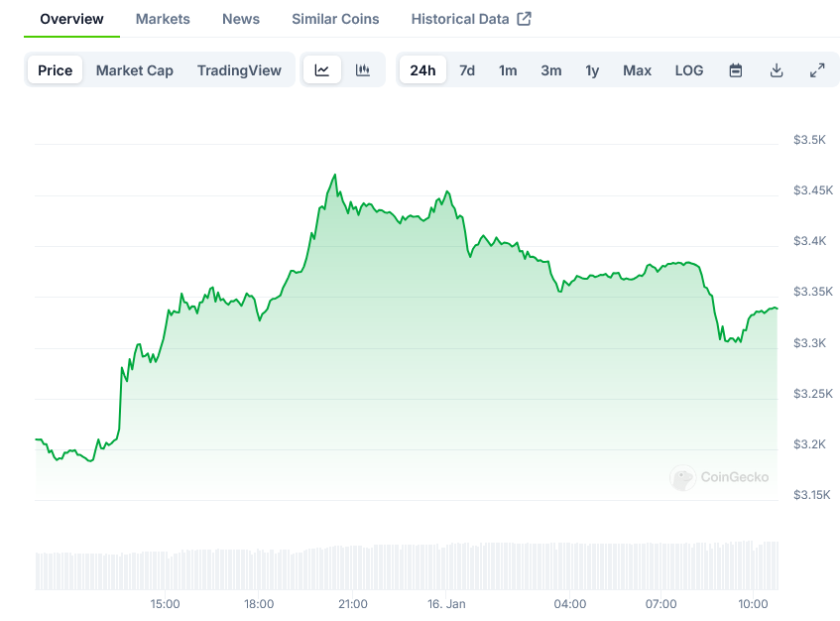Go to the News tab

[x=241, y=19]
